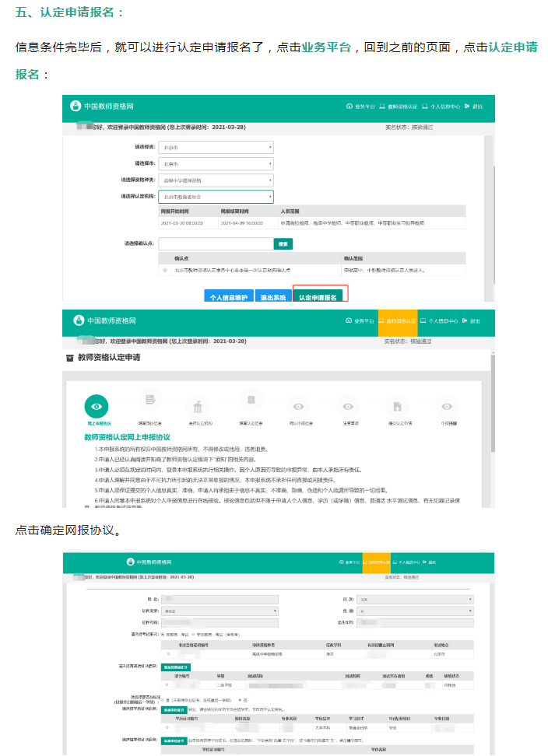The width and height of the screenshot is (548, 756).
Task: Click the green add button beside the 普通话 certificate section
Action: 176,667
